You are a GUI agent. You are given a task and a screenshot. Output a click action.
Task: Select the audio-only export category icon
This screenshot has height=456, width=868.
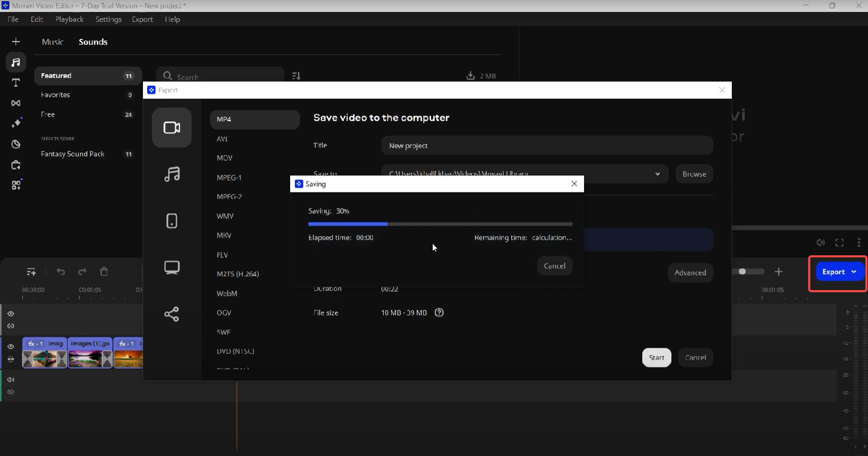coord(172,174)
